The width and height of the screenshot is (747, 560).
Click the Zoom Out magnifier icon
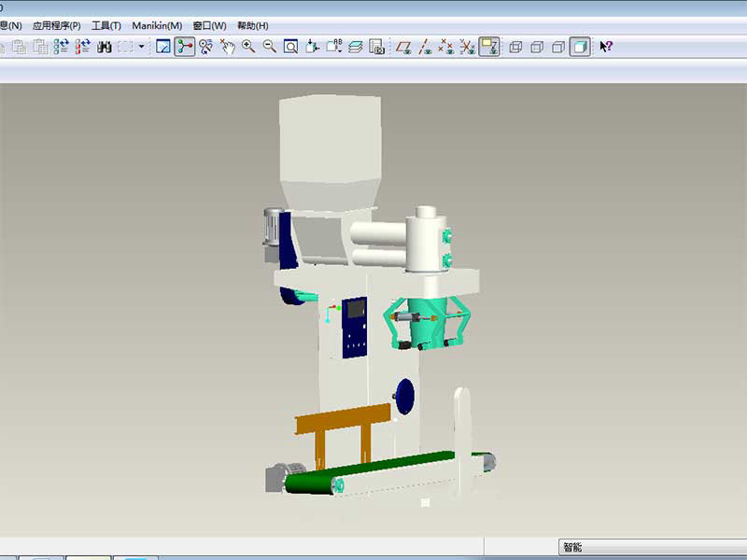(269, 47)
